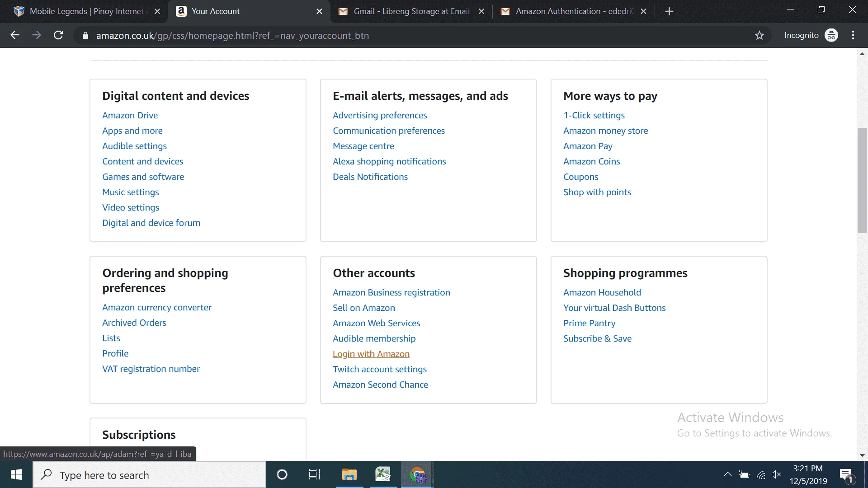This screenshot has width=868, height=488.
Task: Switch to the Mobile Legends tab
Action: (86, 11)
